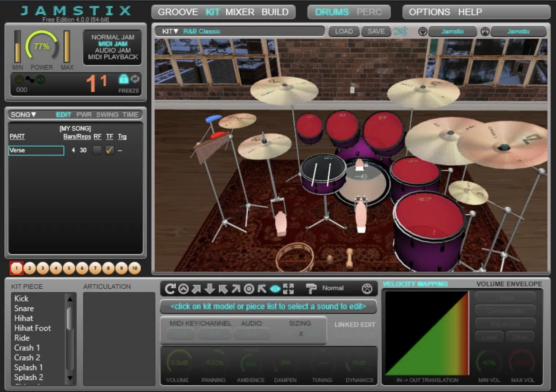The image size is (556, 392).
Task: Click the down arrow icon in kit toolbar
Action: click(x=210, y=289)
